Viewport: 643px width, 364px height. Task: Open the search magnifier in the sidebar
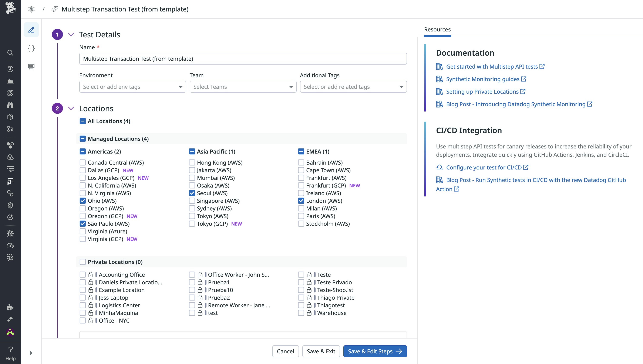click(x=10, y=53)
